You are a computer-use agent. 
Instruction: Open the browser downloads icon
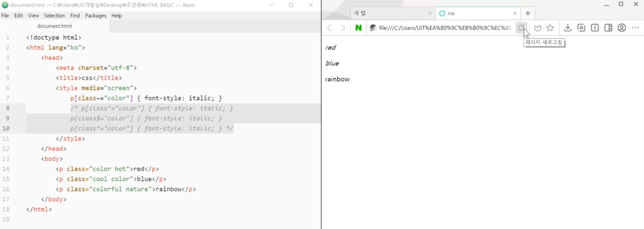[x=567, y=27]
